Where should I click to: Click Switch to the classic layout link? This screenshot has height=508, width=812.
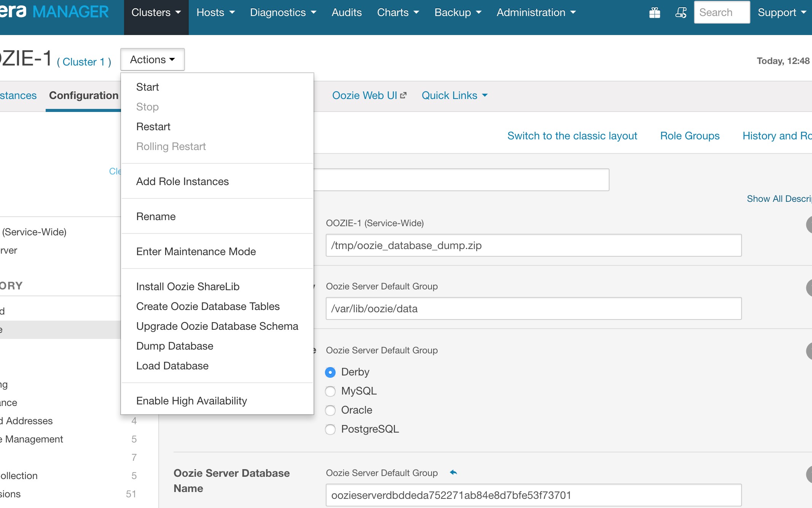point(572,136)
